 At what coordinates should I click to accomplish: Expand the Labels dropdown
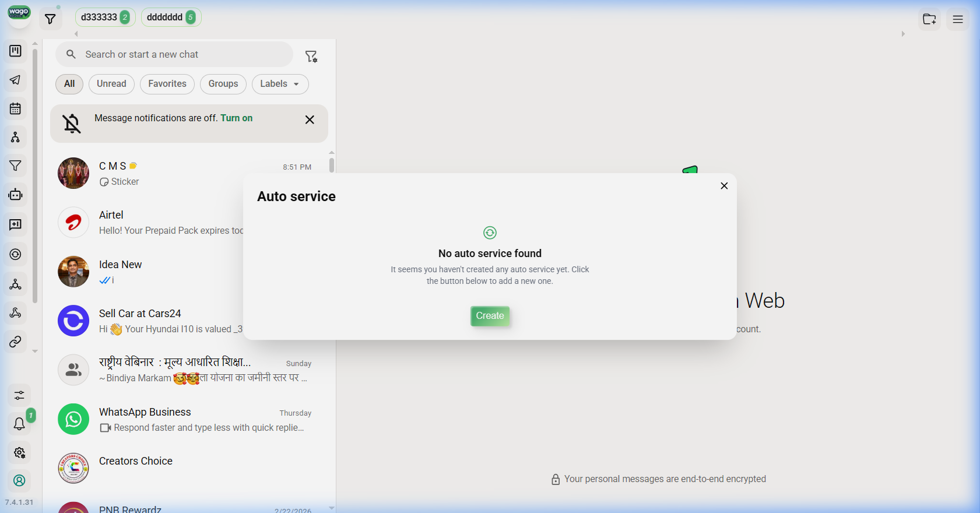(280, 84)
